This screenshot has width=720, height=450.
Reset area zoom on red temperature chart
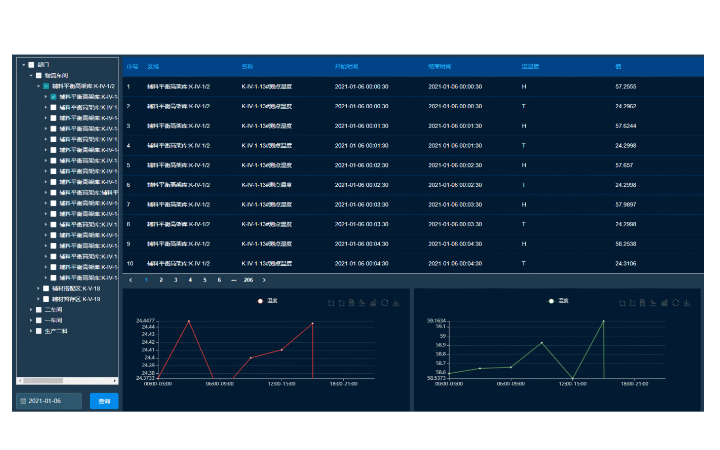pyautogui.click(x=341, y=303)
